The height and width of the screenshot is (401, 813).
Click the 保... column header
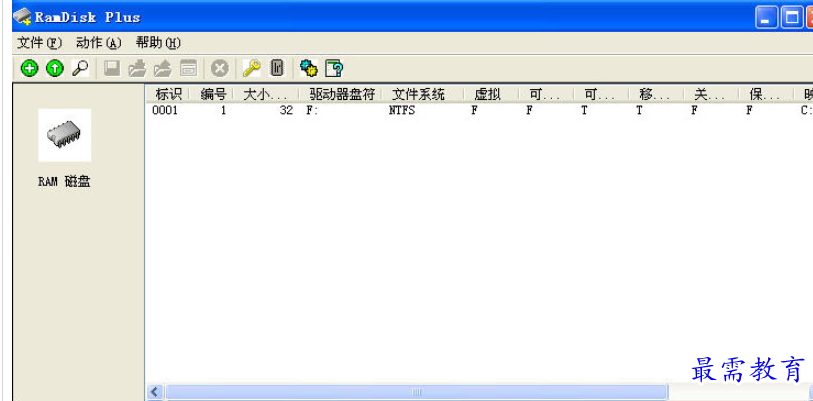(x=765, y=94)
